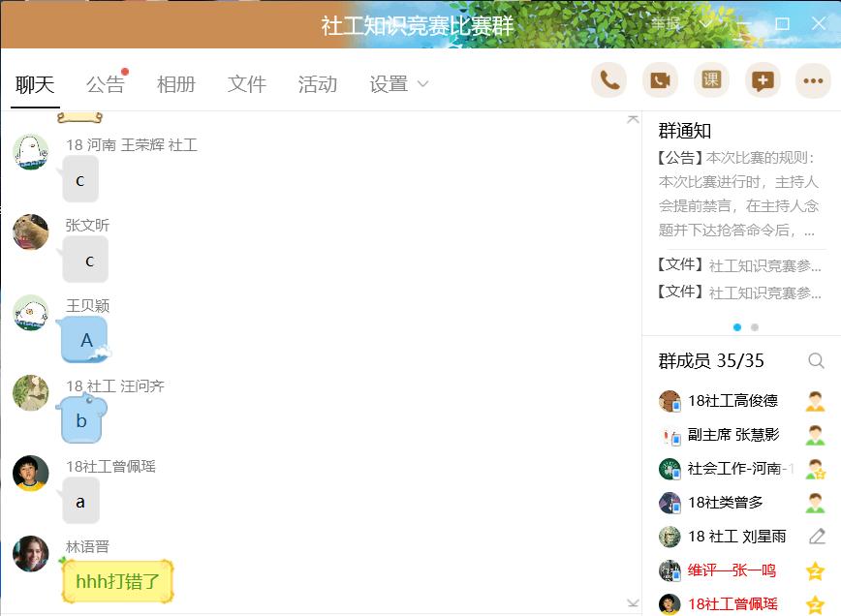Screen dimensions: 841x616
Task: Switch to the second notice page dot
Action: point(755,327)
